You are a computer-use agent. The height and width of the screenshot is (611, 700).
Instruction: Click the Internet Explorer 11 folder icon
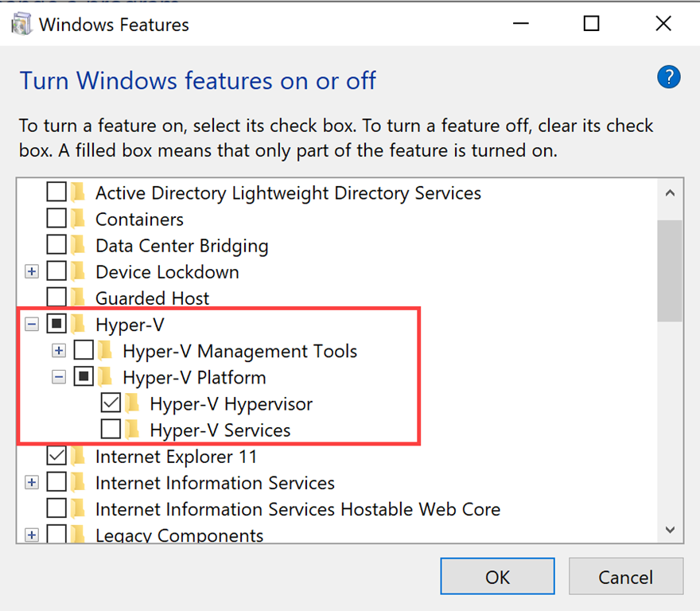78,457
